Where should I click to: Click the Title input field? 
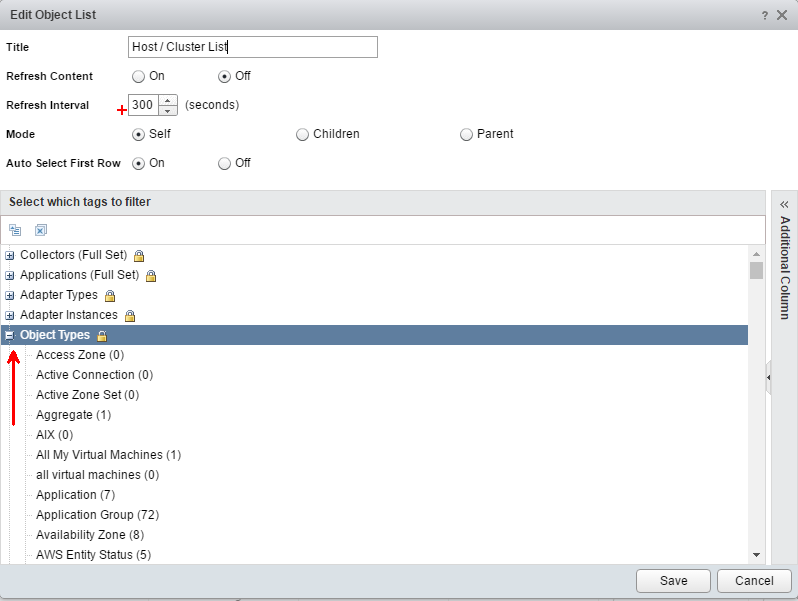pos(253,47)
